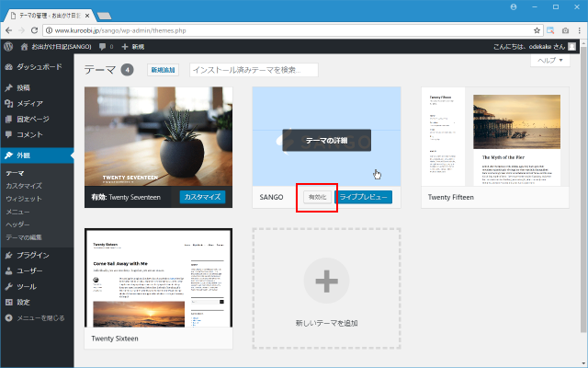Open ダッシュボード in the sidebar
The width and height of the screenshot is (588, 368).
pyautogui.click(x=37, y=67)
